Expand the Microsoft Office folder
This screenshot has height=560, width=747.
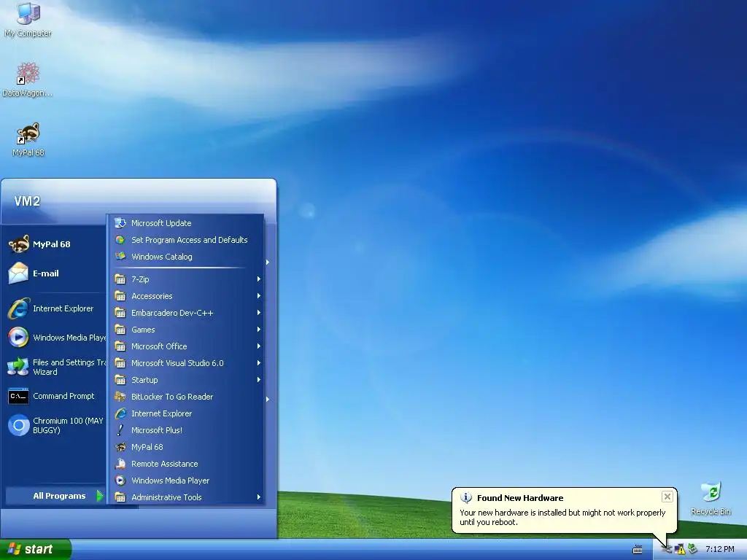[186, 346]
